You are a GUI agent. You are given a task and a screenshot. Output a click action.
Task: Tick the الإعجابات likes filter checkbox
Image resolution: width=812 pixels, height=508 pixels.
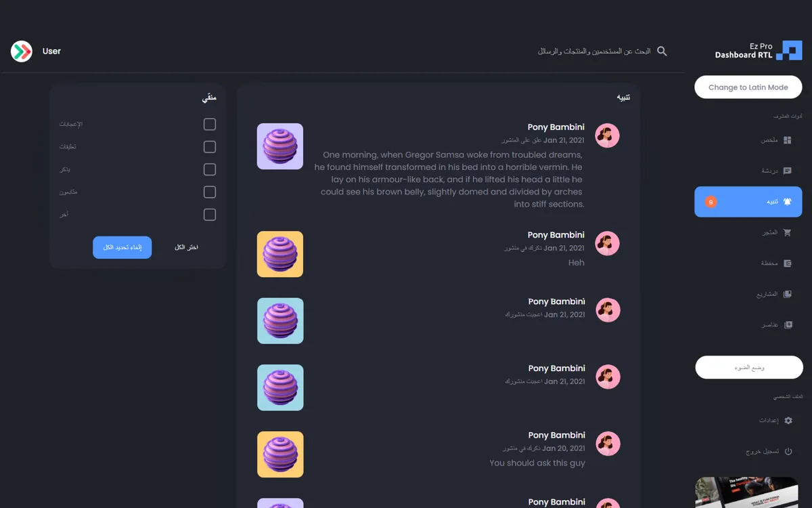click(210, 125)
